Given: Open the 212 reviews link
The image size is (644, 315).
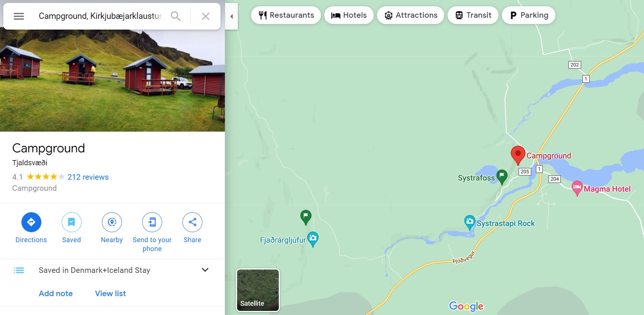Looking at the screenshot, I should coord(88,177).
